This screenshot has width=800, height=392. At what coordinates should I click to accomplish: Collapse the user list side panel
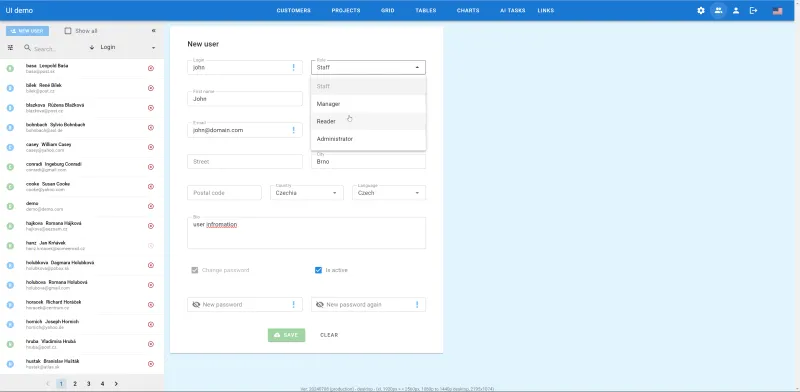point(154,31)
